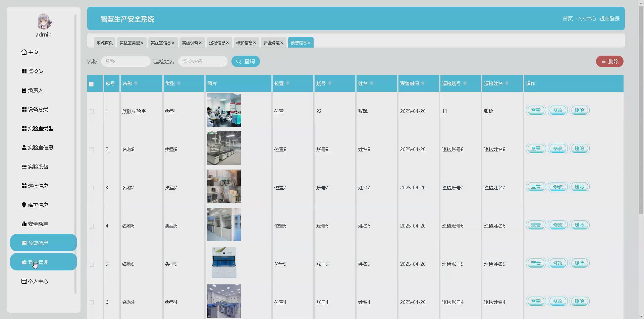Close the 实验室信息 tab

pyautogui.click(x=173, y=43)
